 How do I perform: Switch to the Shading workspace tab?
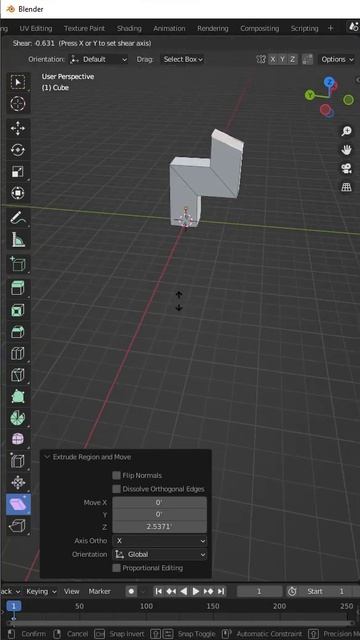pos(129,28)
